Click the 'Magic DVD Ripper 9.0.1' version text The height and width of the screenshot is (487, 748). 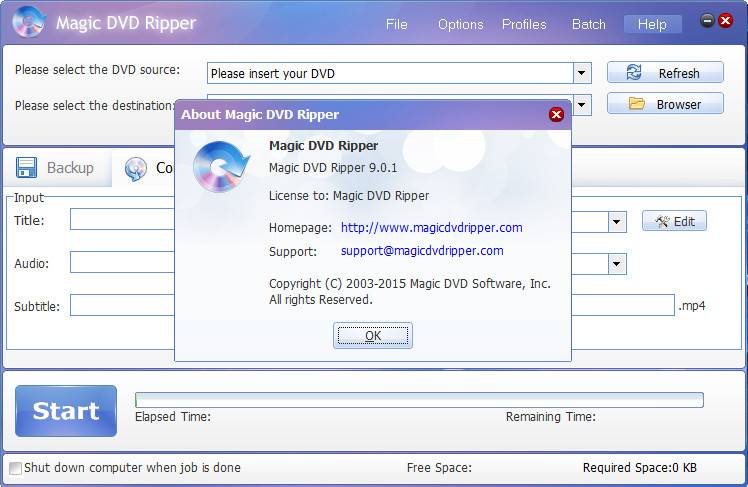pyautogui.click(x=332, y=168)
